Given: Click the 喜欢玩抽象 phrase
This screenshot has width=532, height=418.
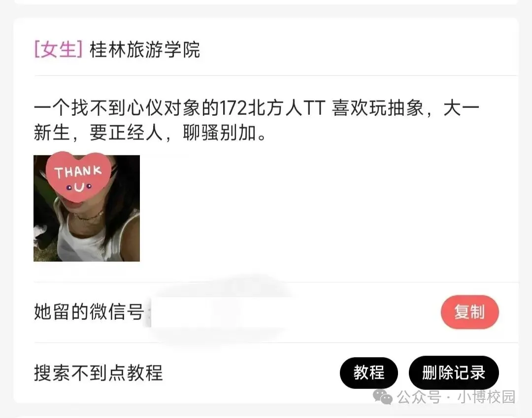Looking at the screenshot, I should 378,108.
